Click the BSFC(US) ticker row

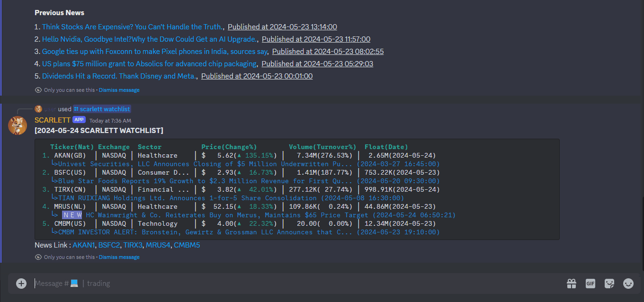pyautogui.click(x=241, y=172)
